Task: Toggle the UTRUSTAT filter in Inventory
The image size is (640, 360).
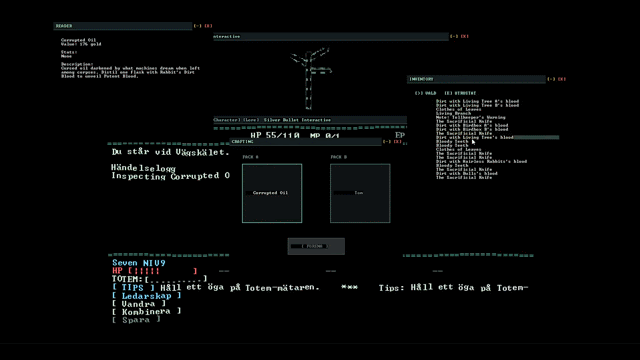Action: (460, 93)
